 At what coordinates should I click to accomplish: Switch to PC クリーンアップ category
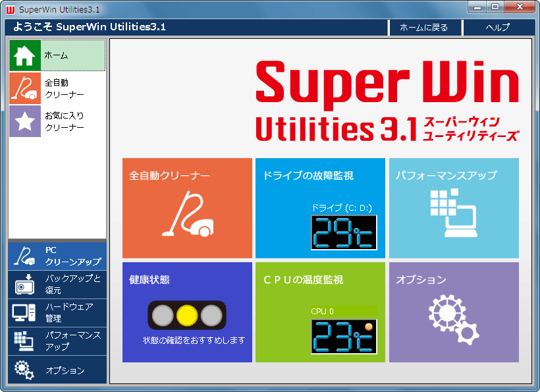57,256
